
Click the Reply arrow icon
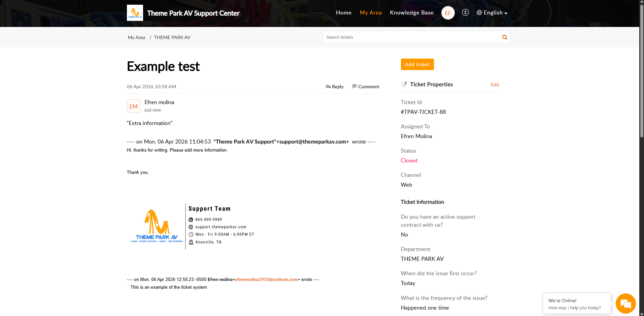click(x=328, y=87)
